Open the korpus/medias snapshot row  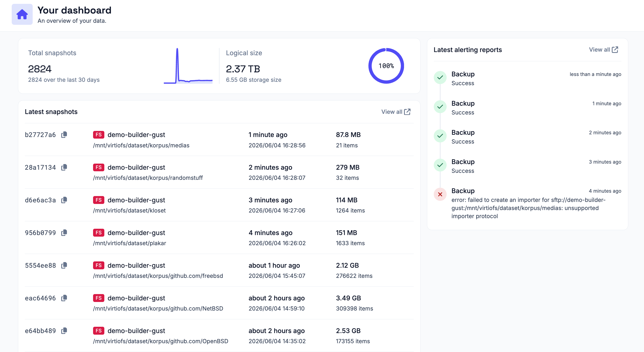click(219, 140)
